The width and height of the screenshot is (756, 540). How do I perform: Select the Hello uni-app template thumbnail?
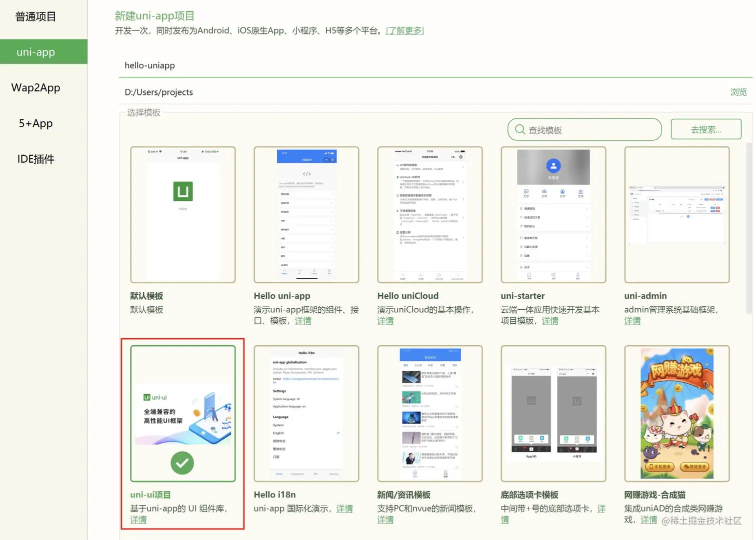click(306, 215)
